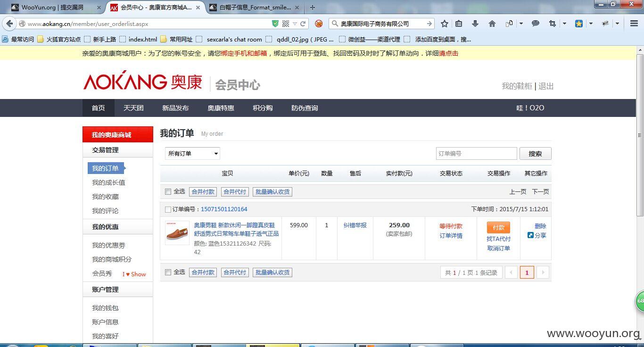The image size is (644, 347).
Task: Click page number 1 in pagination
Action: click(527, 273)
